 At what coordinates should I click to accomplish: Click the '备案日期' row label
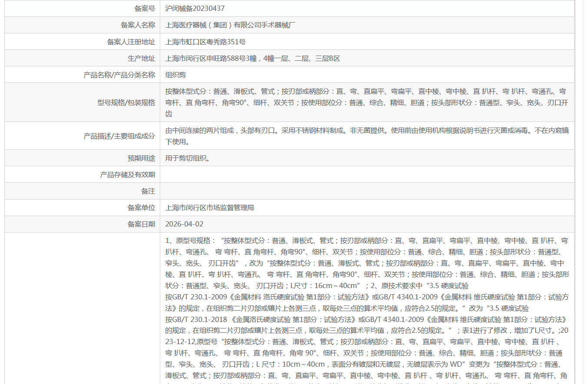coord(141,224)
